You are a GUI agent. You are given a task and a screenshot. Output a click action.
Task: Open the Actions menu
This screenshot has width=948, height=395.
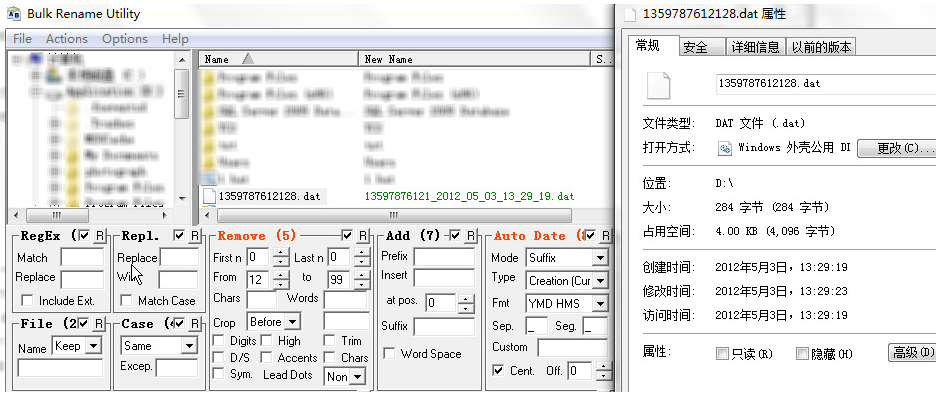pyautogui.click(x=67, y=39)
